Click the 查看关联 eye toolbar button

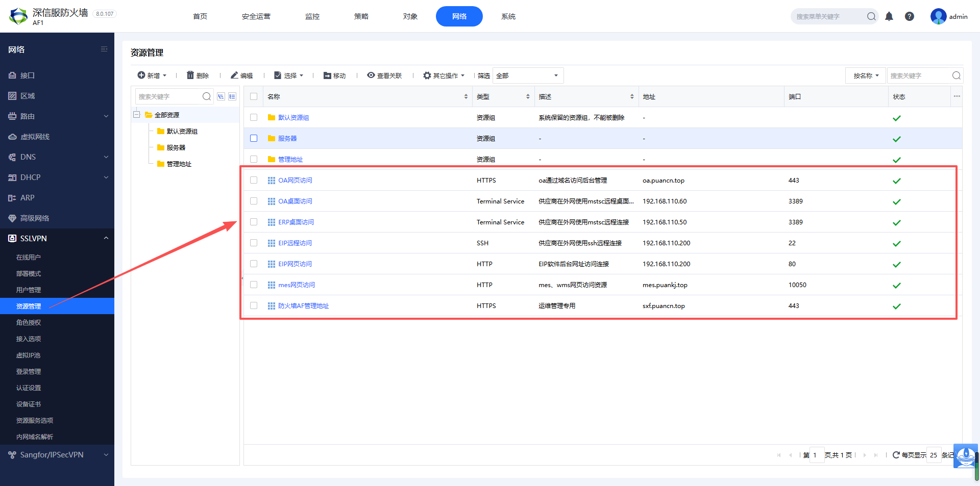[384, 75]
